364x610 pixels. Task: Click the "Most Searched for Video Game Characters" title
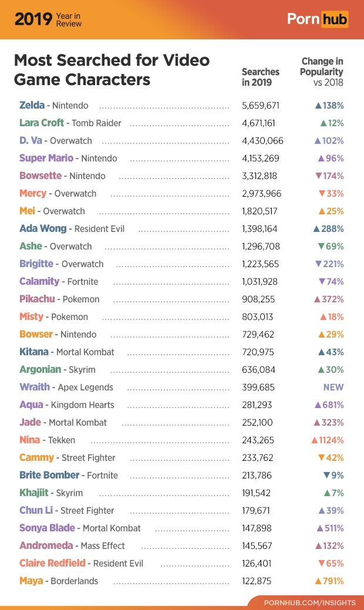tap(112, 69)
